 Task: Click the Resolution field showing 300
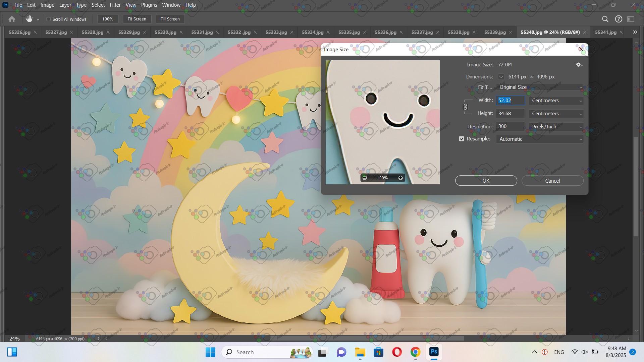[x=510, y=126]
